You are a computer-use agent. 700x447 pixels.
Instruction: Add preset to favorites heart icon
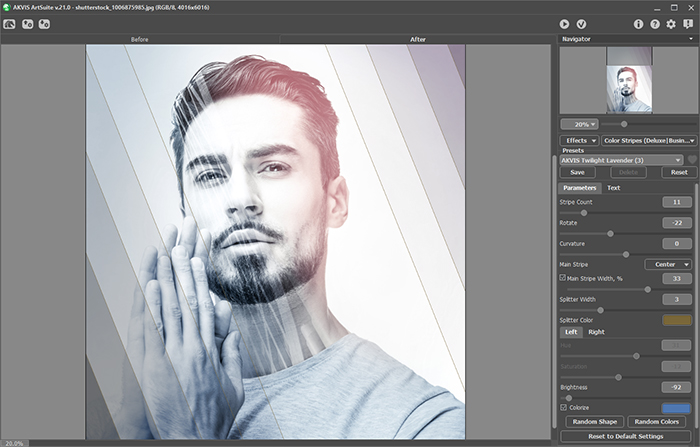692,159
